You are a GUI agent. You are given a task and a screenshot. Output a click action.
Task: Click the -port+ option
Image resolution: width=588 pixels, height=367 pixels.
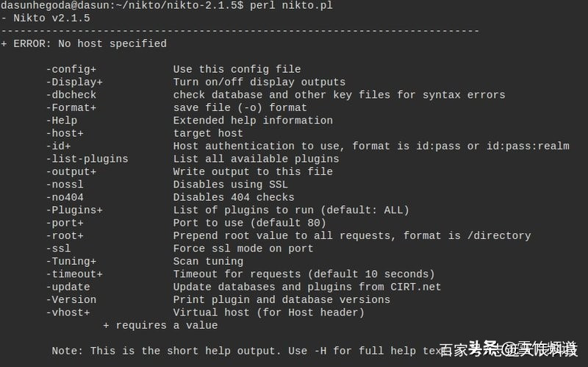click(x=65, y=223)
